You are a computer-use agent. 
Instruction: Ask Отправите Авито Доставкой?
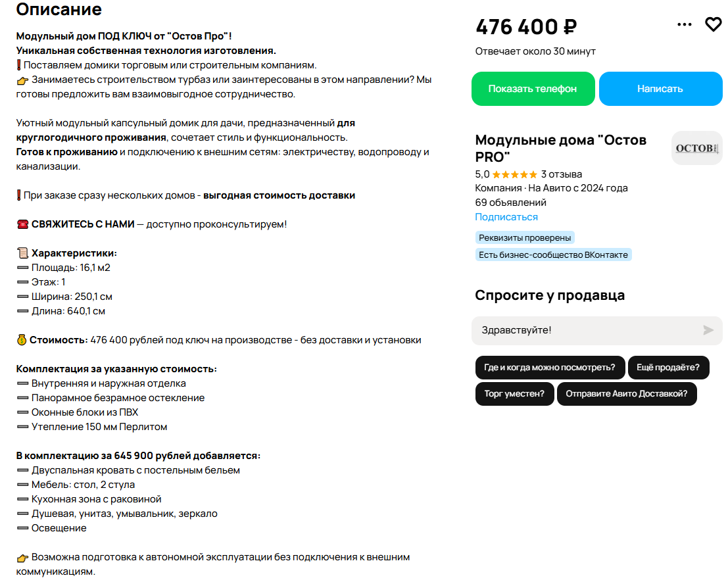click(627, 393)
